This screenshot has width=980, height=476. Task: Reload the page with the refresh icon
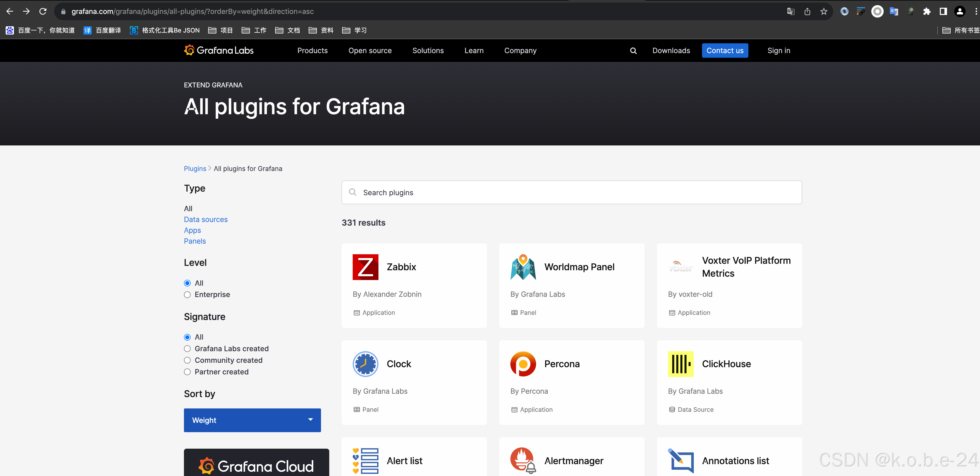pos(43,11)
